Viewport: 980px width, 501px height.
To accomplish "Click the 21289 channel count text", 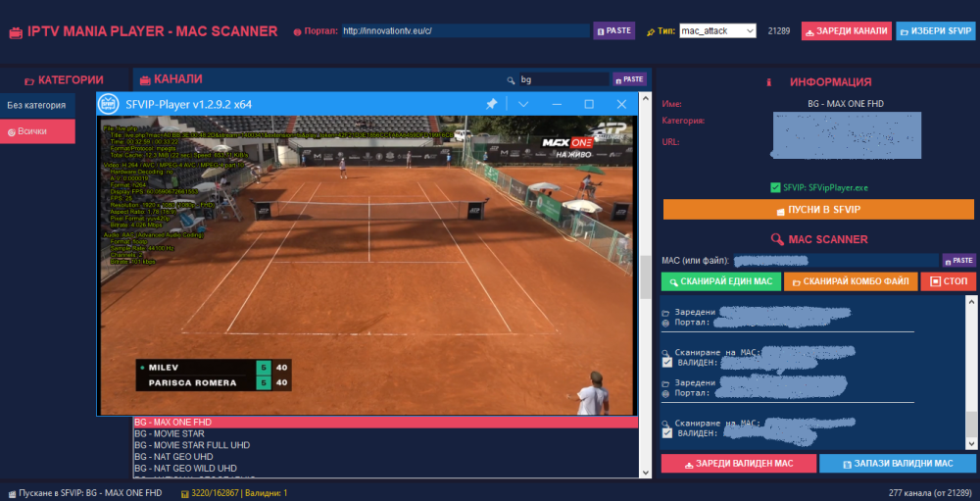I will 779,30.
